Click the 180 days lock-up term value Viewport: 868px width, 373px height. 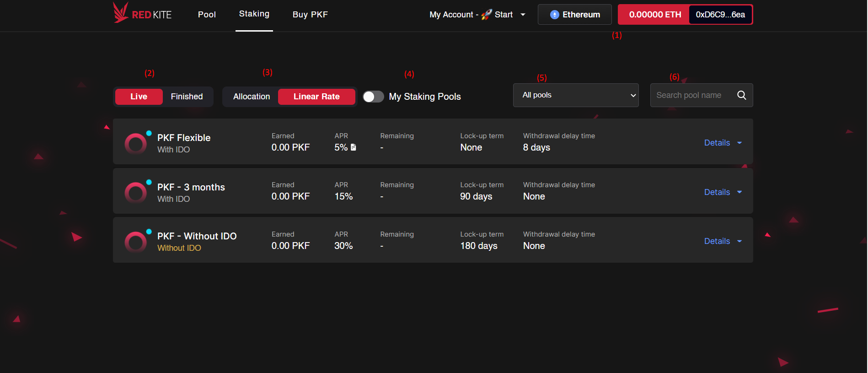(x=479, y=246)
